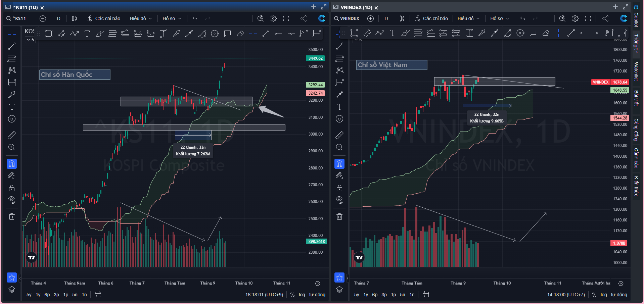Screen dimensions: 644x304
Task: Open the go-to-date calendar icon on left chart
Action: pos(98,295)
